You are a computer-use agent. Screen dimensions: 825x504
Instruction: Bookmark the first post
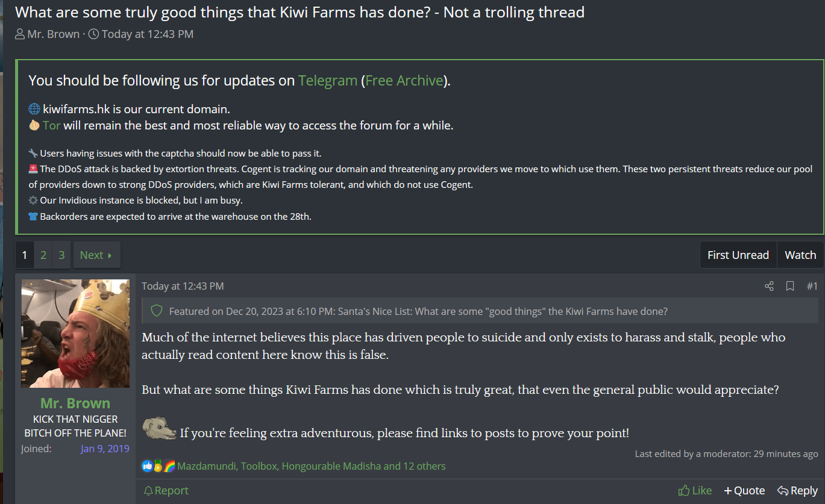pos(790,286)
